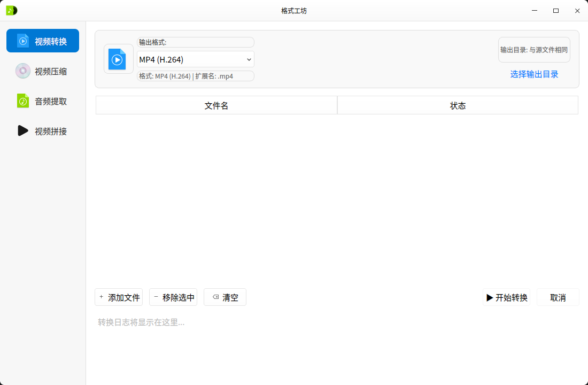Click the 移除选中 button
The height and width of the screenshot is (385, 588).
tap(173, 297)
